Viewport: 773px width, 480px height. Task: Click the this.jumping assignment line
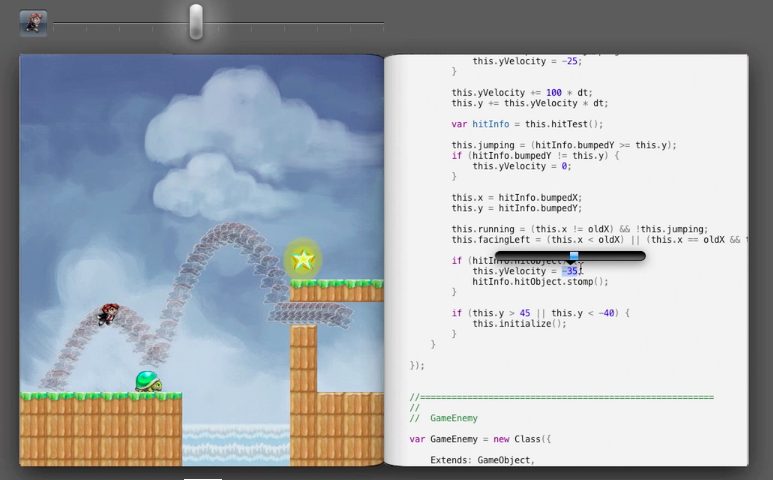(564, 145)
